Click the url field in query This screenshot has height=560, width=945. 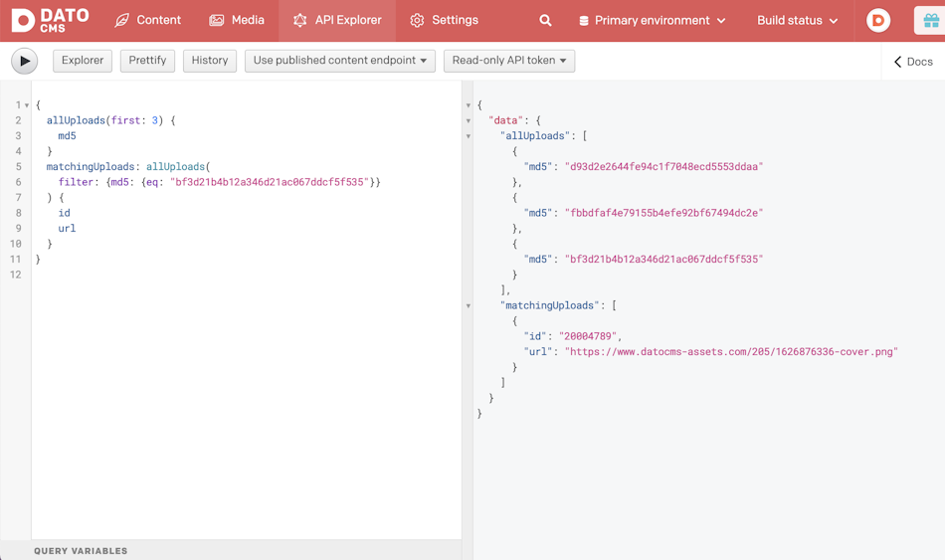(x=67, y=229)
